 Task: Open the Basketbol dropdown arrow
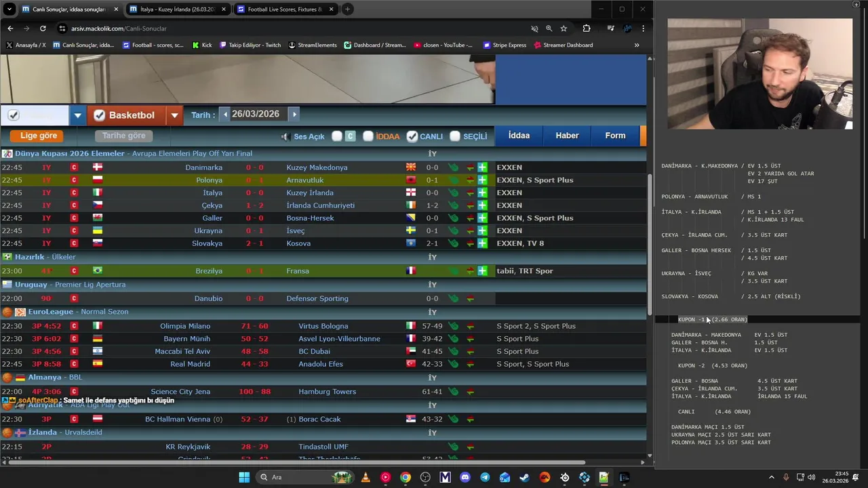click(x=174, y=115)
